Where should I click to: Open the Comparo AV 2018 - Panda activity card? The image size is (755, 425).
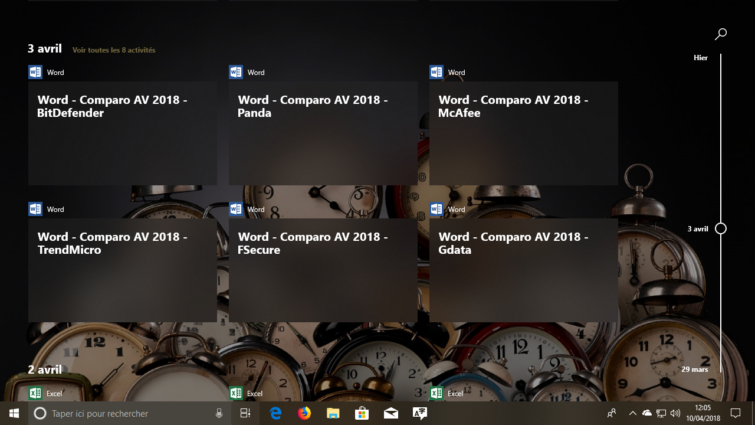click(323, 133)
